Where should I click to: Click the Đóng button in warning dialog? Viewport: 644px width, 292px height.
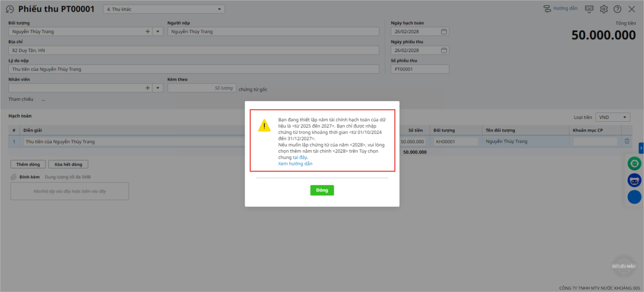pyautogui.click(x=322, y=190)
